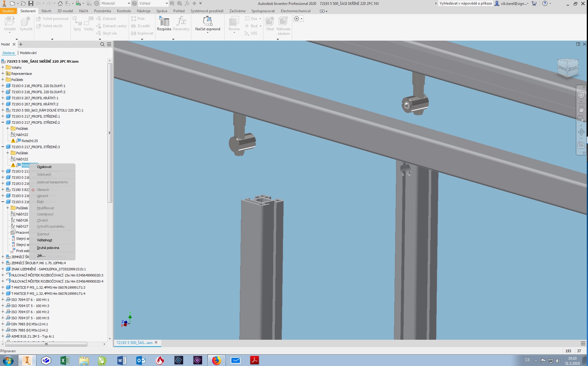
Task: Switch to the 3D model ribbon tab
Action: click(x=65, y=11)
